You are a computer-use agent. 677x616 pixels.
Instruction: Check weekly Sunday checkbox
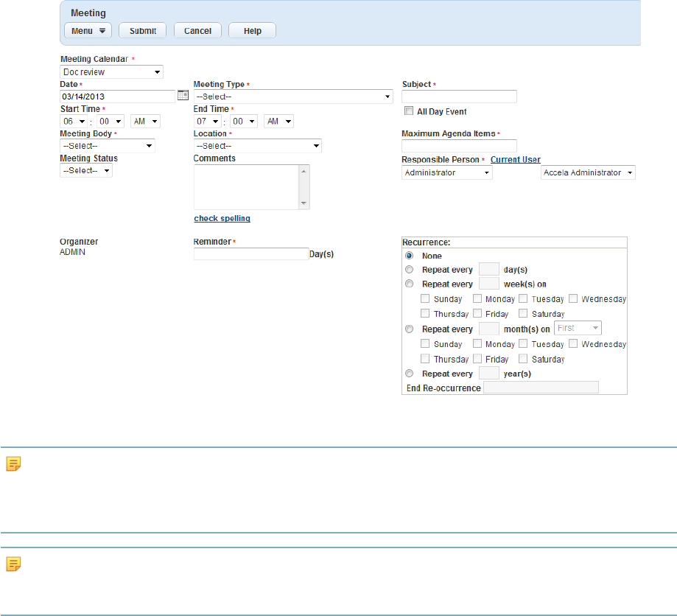coord(425,298)
